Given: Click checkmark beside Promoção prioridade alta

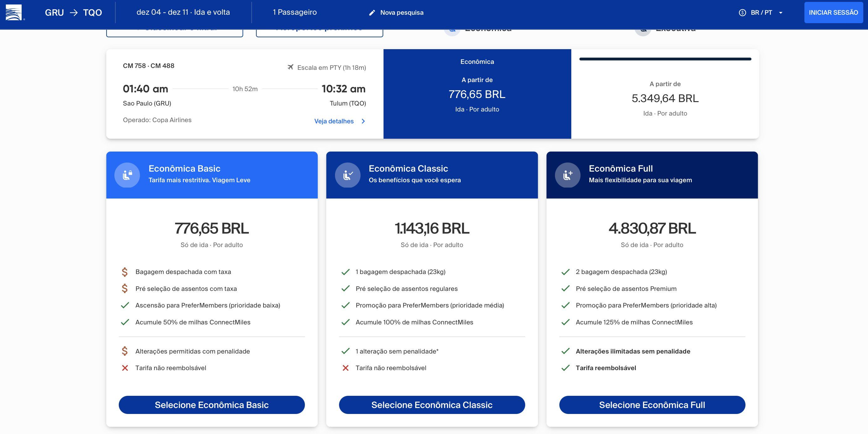Looking at the screenshot, I should 565,305.
